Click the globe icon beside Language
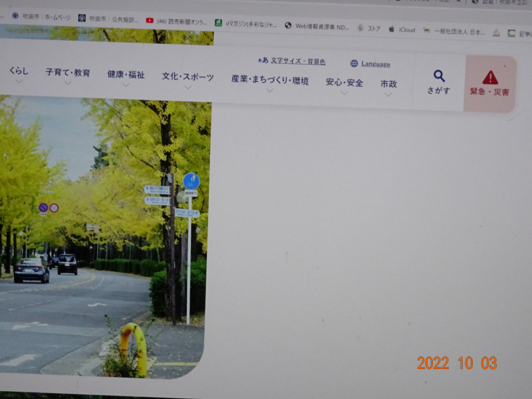 [x=354, y=63]
